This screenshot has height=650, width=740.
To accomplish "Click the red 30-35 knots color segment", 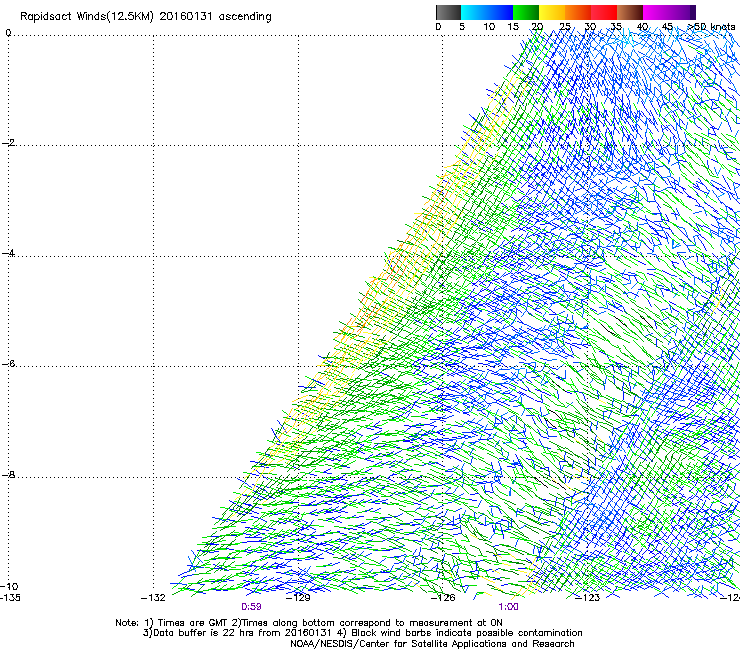I will [604, 12].
